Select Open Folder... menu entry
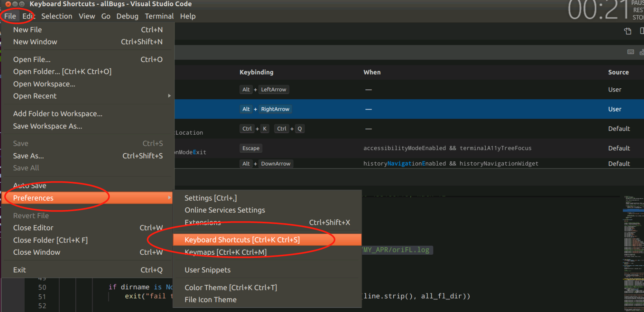Image resolution: width=644 pixels, height=312 pixels. point(88,71)
